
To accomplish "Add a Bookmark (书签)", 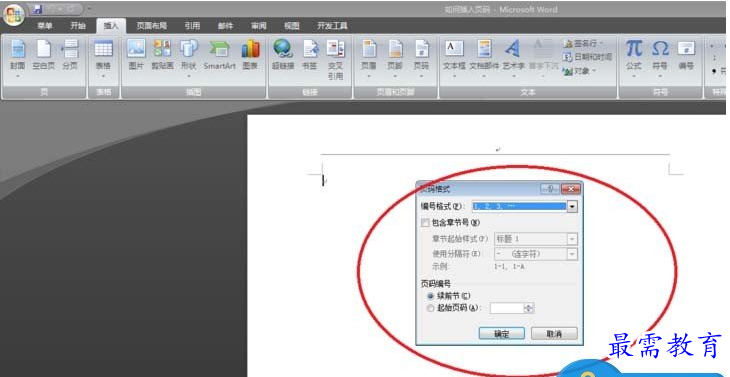I will point(310,55).
